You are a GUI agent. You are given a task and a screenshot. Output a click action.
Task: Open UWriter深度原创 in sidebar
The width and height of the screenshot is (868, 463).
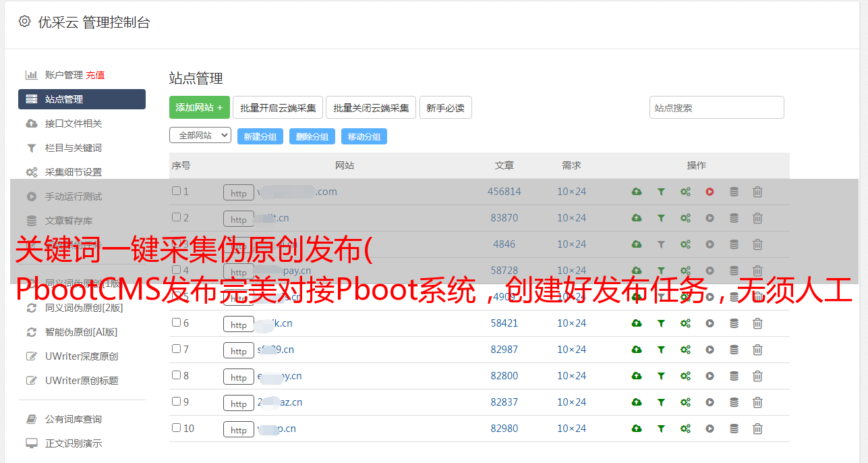tap(82, 356)
